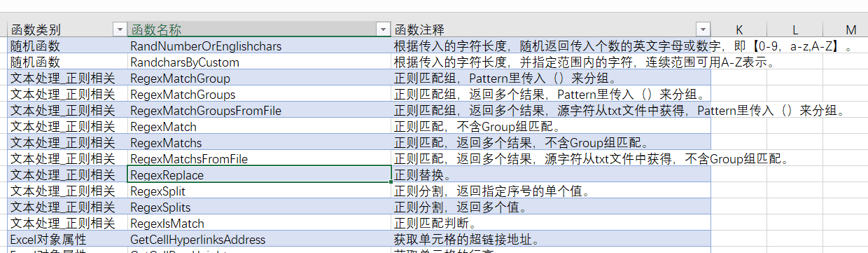Select cell RandcharsByCustom

point(259,62)
